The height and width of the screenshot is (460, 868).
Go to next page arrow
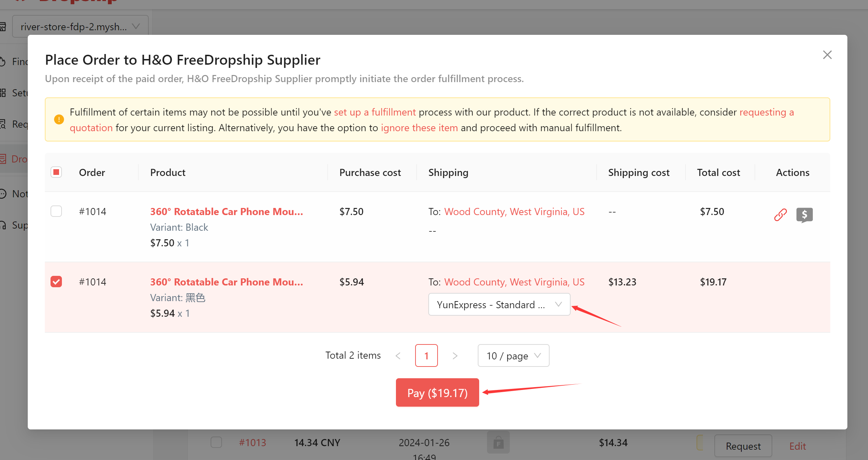coord(455,355)
